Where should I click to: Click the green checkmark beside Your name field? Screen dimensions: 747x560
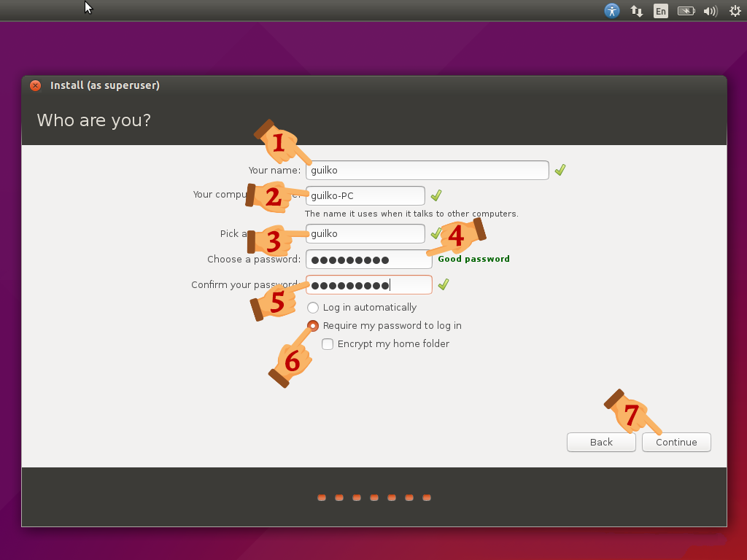[560, 169]
